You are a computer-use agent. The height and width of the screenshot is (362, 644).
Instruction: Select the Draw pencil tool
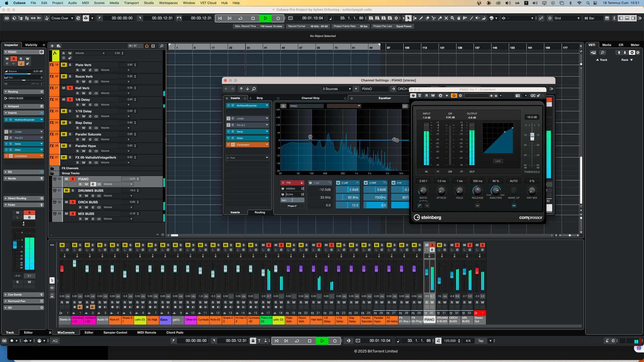(421, 18)
